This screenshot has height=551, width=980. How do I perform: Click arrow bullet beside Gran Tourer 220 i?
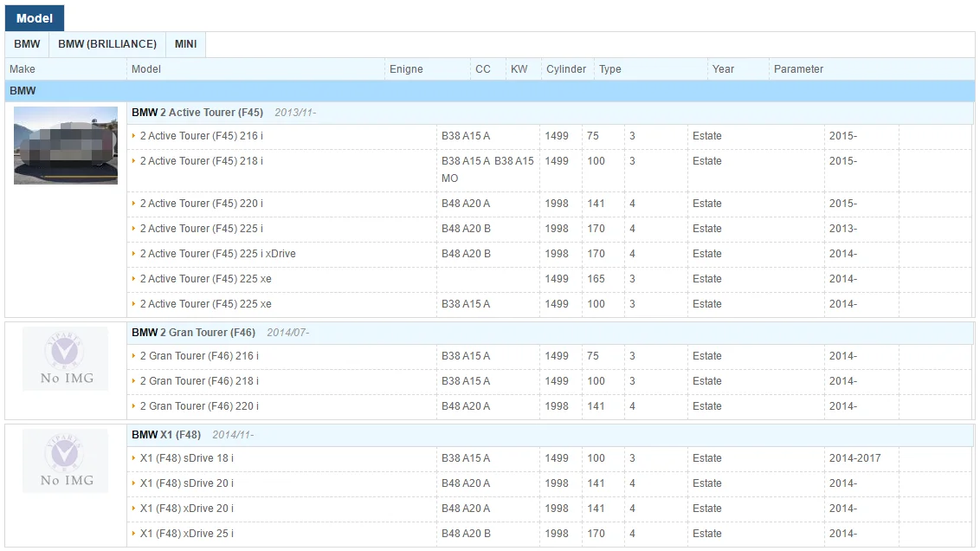[133, 406]
